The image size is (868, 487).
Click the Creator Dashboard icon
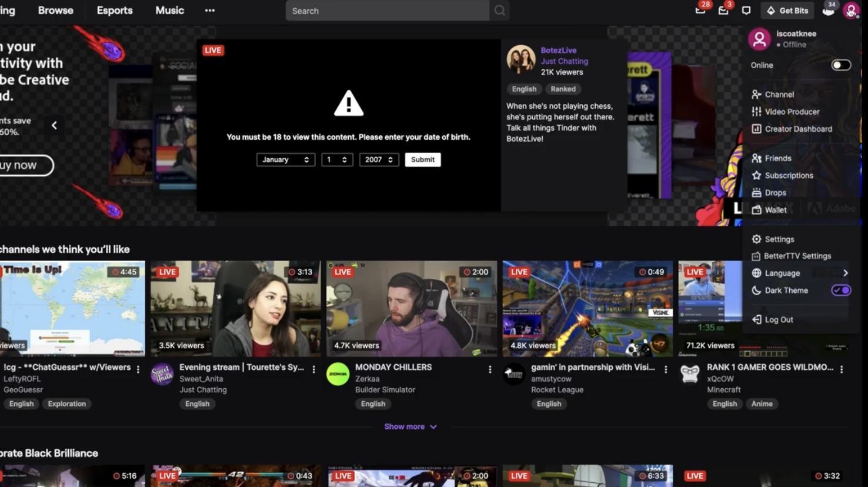click(756, 129)
